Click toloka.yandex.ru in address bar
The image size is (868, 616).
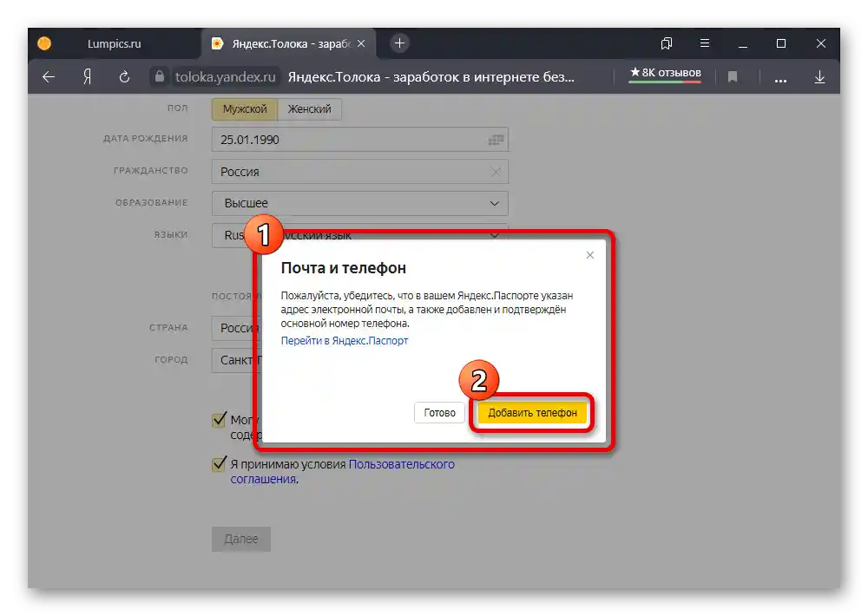[226, 77]
